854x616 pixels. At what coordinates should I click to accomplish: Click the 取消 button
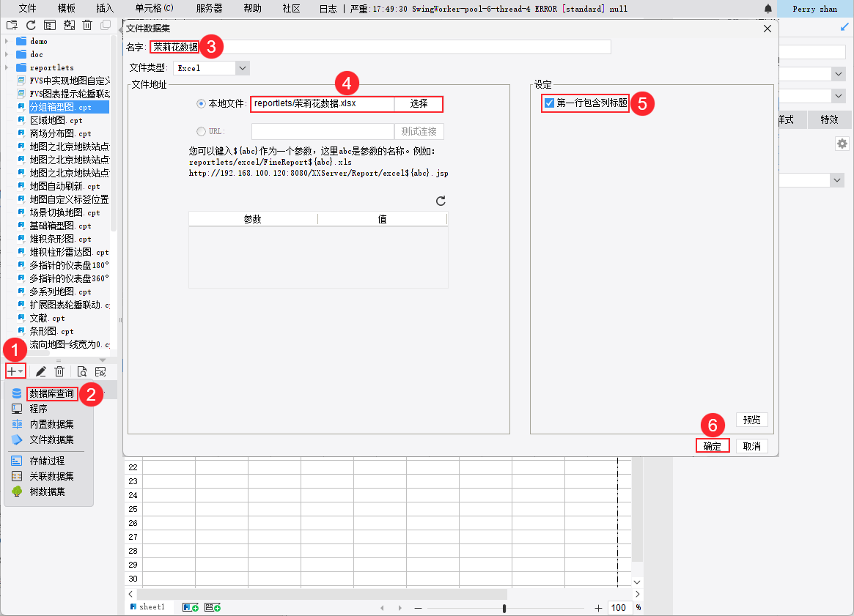[751, 446]
